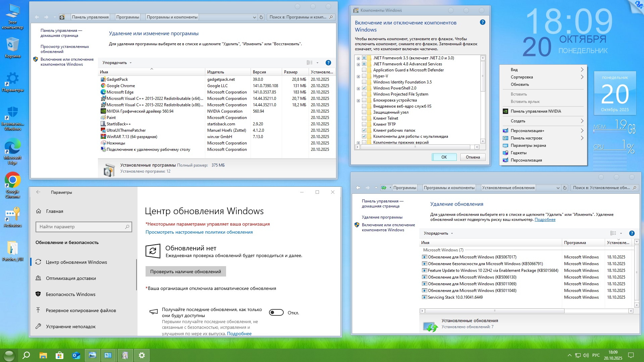Click help icon in Windows Components dialog

tap(482, 22)
